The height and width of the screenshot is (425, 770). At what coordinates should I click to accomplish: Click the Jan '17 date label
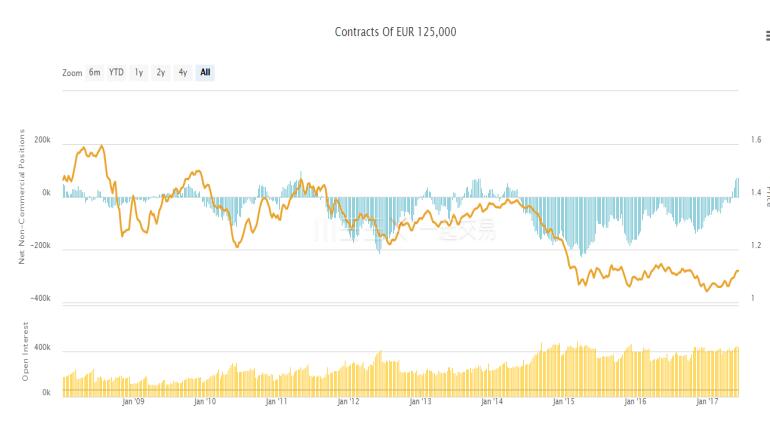coord(708,403)
